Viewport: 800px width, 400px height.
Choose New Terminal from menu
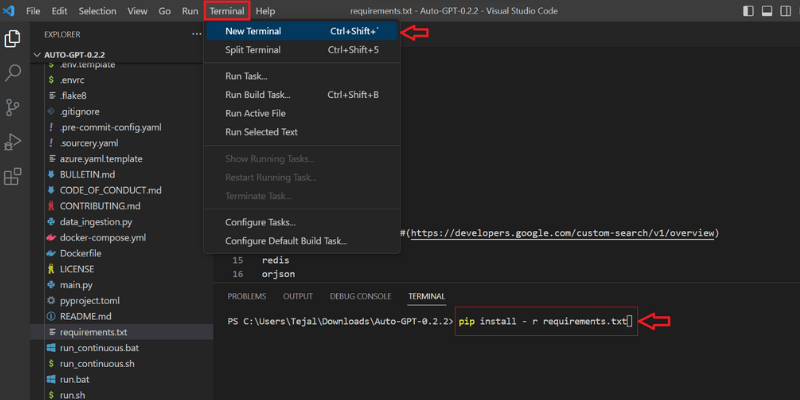[302, 31]
